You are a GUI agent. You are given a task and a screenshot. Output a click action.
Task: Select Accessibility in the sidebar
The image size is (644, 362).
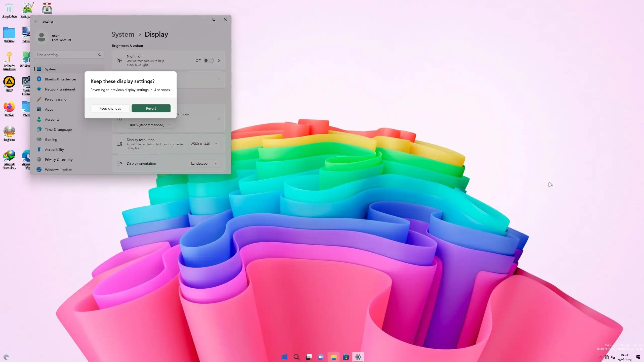point(54,150)
